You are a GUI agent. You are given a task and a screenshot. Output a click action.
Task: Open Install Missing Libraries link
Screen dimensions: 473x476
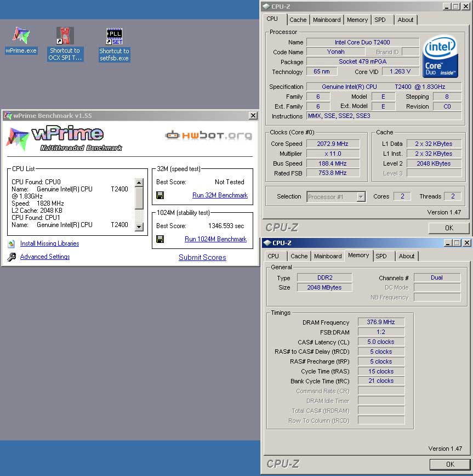pyautogui.click(x=49, y=243)
